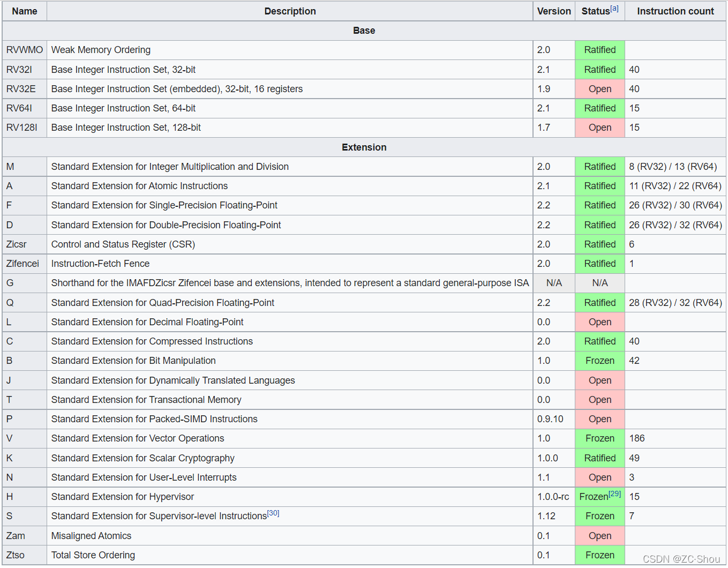Click the Ratified status of RVWMO
This screenshot has height=568, width=728.
600,50
